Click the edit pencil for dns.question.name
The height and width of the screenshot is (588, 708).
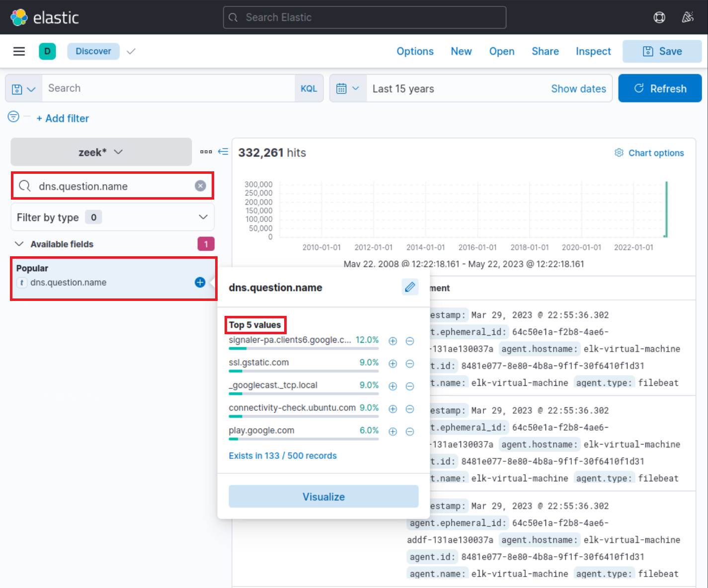[x=409, y=287]
